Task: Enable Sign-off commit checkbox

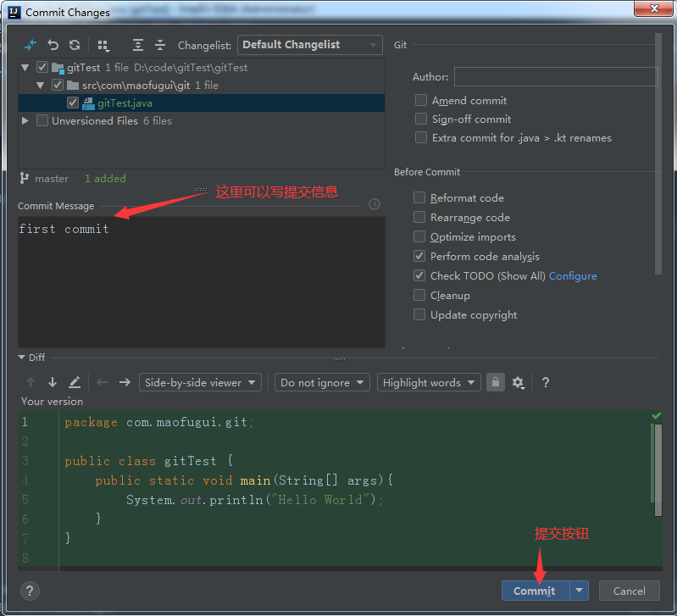Action: [421, 119]
